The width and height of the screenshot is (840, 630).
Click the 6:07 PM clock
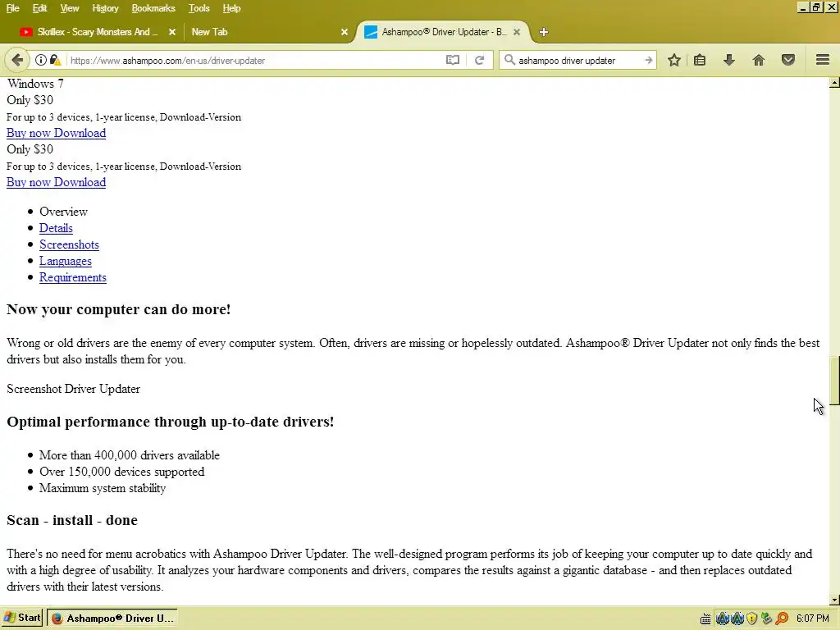[x=812, y=619]
